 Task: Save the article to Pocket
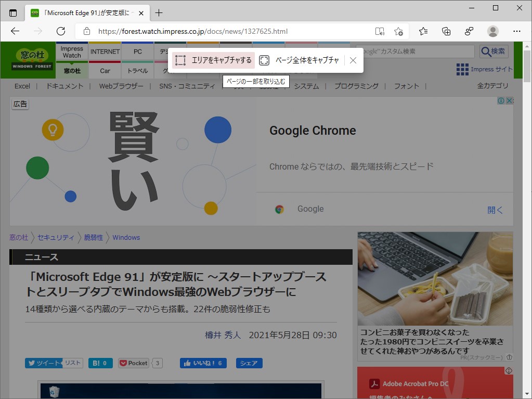[x=133, y=363]
